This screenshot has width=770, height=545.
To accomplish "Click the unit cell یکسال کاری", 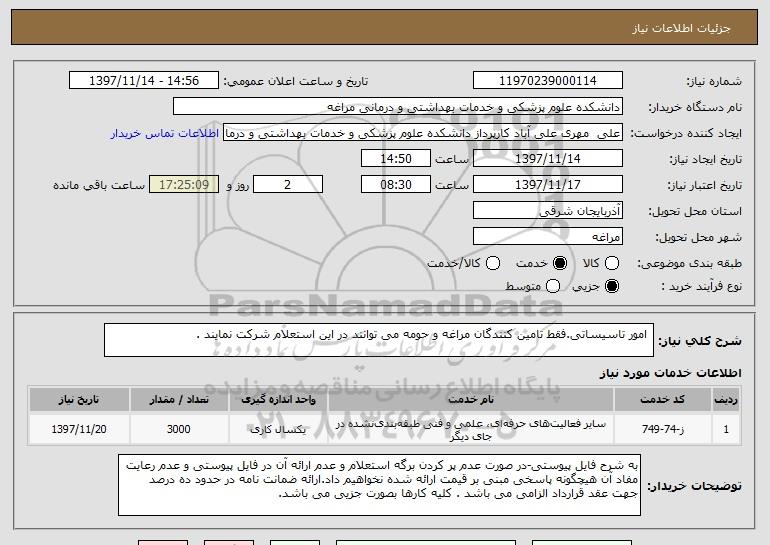I will [x=278, y=429].
